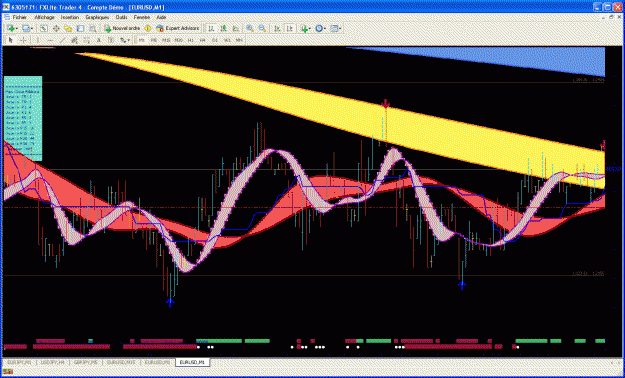Switch to the M1 timeframe
The width and height of the screenshot is (625, 378).
click(142, 40)
